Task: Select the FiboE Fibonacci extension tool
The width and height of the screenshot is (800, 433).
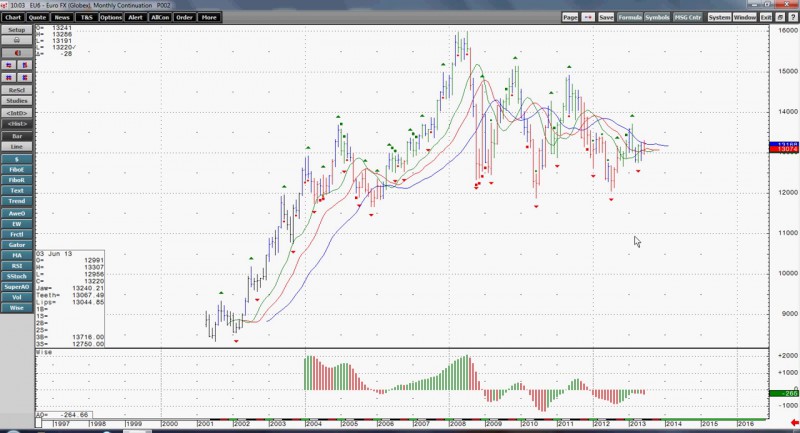Action: (17, 169)
